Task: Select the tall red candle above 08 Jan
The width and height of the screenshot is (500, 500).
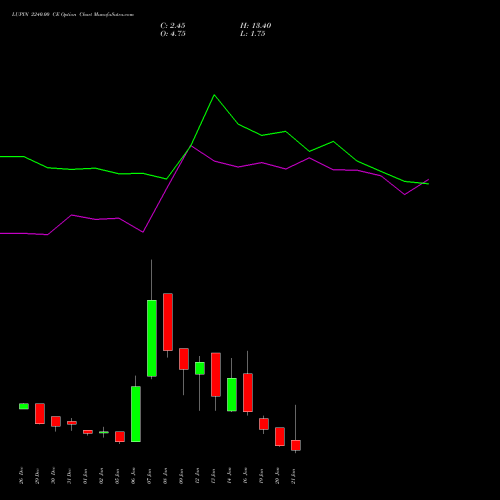Action: pyautogui.click(x=168, y=322)
